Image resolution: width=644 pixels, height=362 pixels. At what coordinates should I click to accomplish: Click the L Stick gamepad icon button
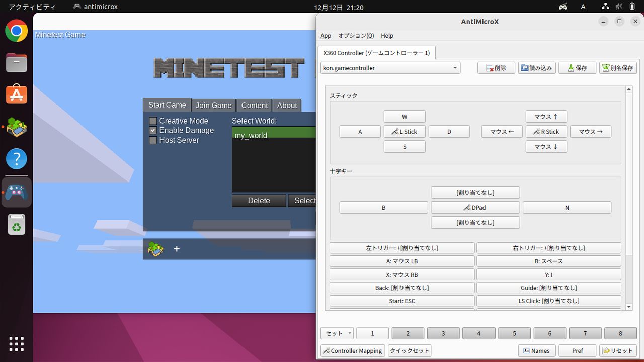pos(405,131)
